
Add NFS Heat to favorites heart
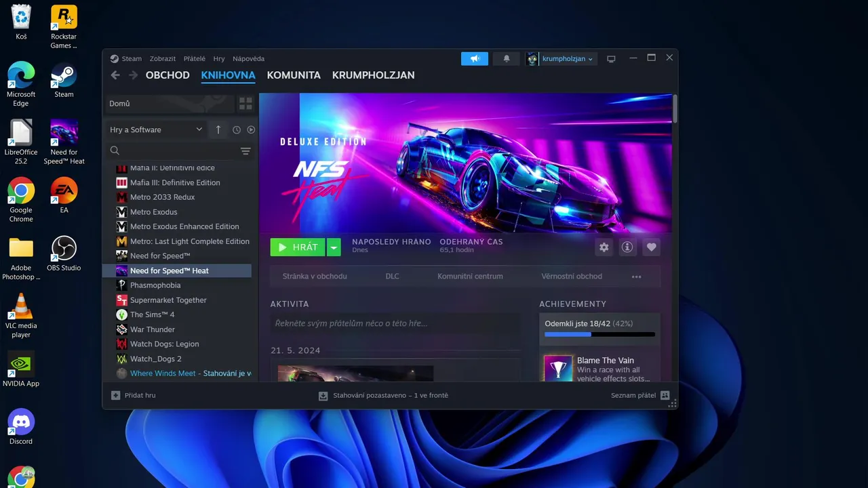pos(652,247)
